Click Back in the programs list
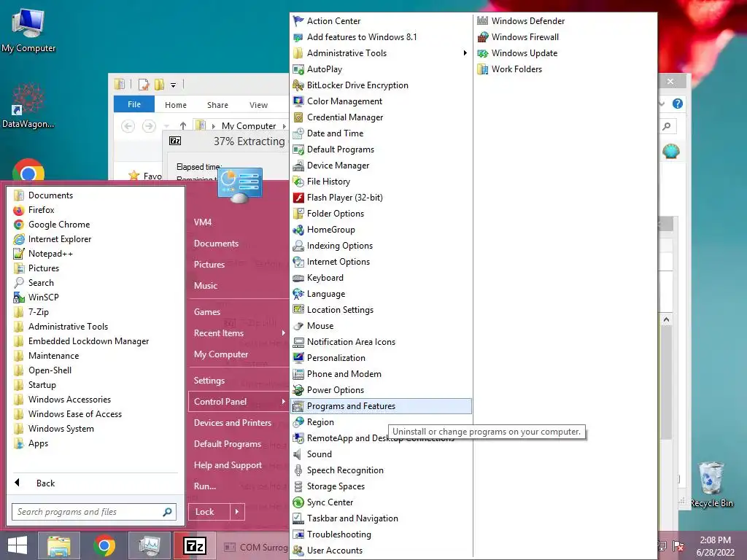The width and height of the screenshot is (747, 560). (x=45, y=483)
